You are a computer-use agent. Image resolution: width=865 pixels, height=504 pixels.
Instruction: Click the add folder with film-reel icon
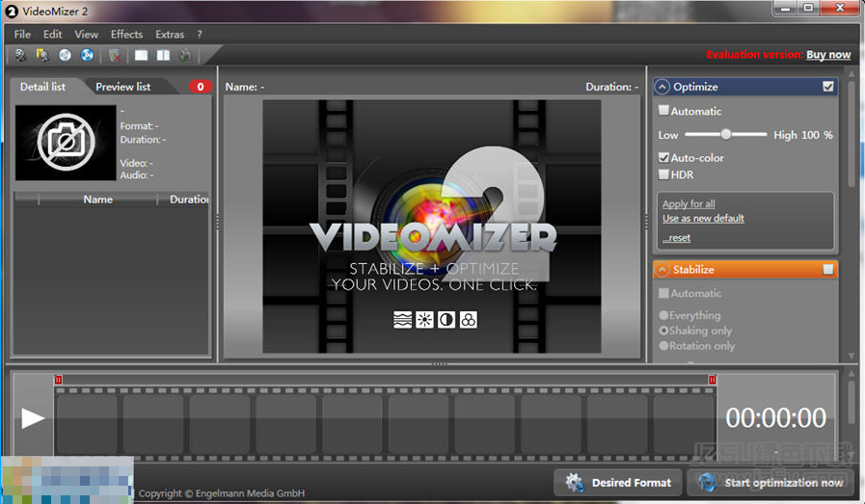point(42,55)
